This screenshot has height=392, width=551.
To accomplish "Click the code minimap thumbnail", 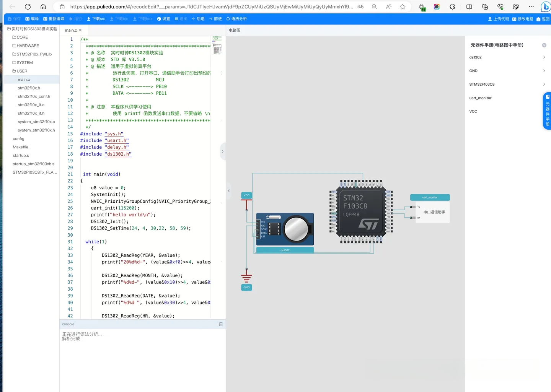I will click(x=217, y=45).
